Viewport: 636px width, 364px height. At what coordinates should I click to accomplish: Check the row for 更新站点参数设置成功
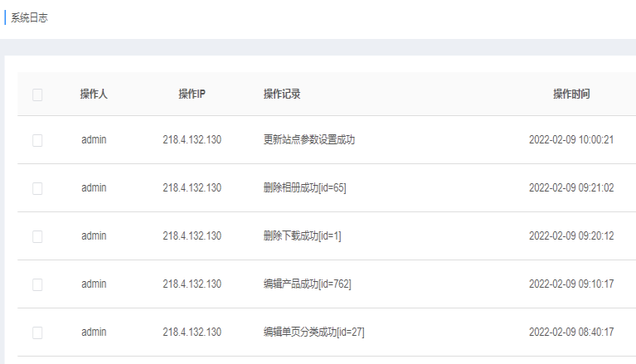click(x=37, y=140)
